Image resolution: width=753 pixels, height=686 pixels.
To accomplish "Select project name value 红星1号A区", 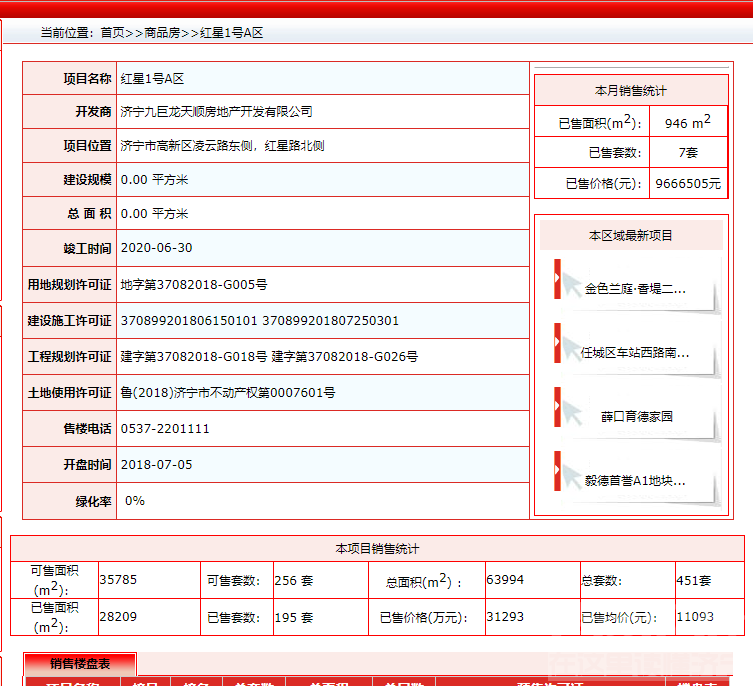I will point(152,79).
